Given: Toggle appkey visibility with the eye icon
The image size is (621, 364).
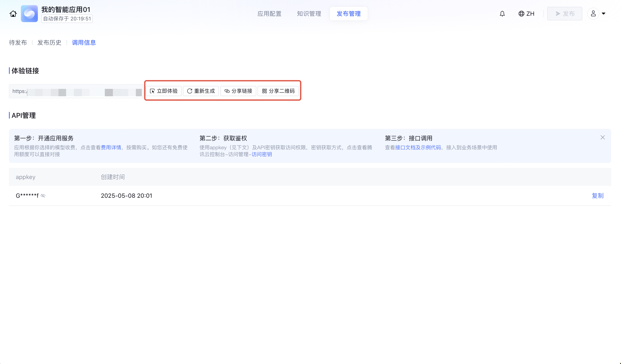Looking at the screenshot, I should coord(43,196).
